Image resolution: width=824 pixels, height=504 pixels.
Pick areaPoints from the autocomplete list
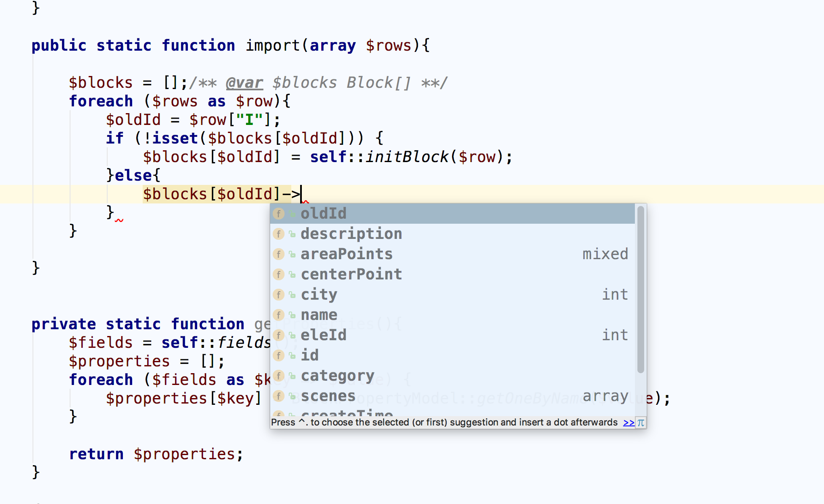452,254
